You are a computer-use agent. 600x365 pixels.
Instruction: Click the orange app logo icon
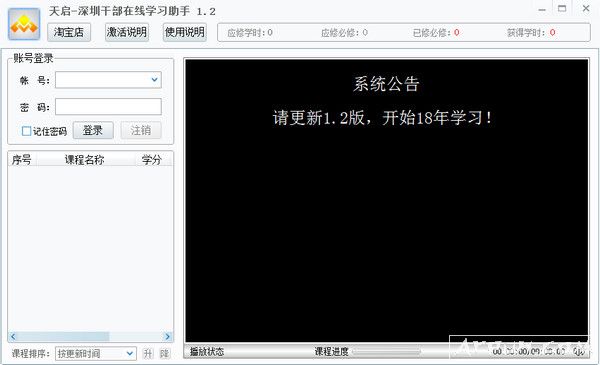pyautogui.click(x=24, y=24)
